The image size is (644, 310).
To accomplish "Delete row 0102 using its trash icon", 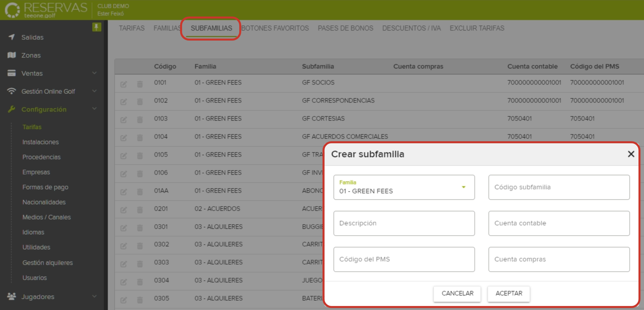I will [140, 102].
